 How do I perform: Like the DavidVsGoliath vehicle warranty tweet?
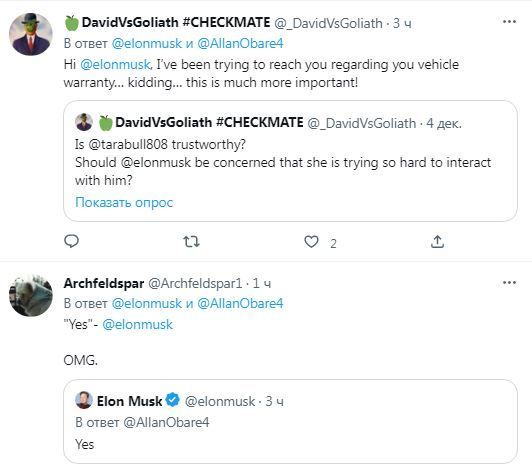[311, 242]
